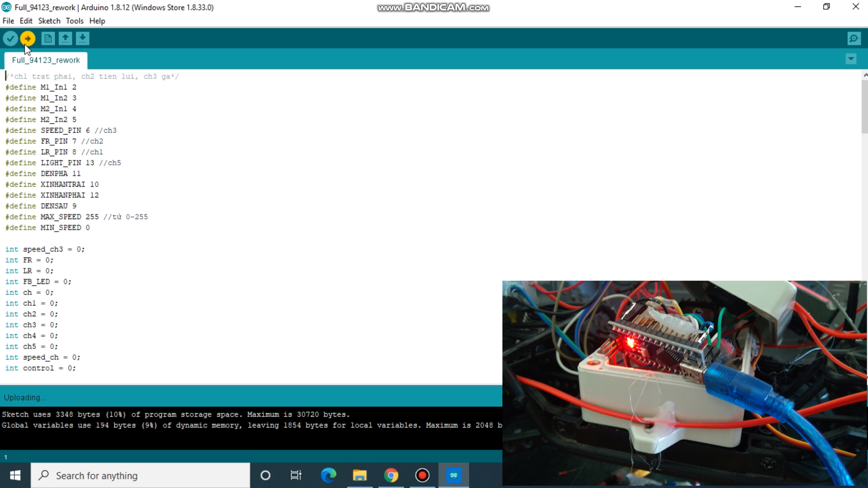Open the File menu

[x=8, y=21]
